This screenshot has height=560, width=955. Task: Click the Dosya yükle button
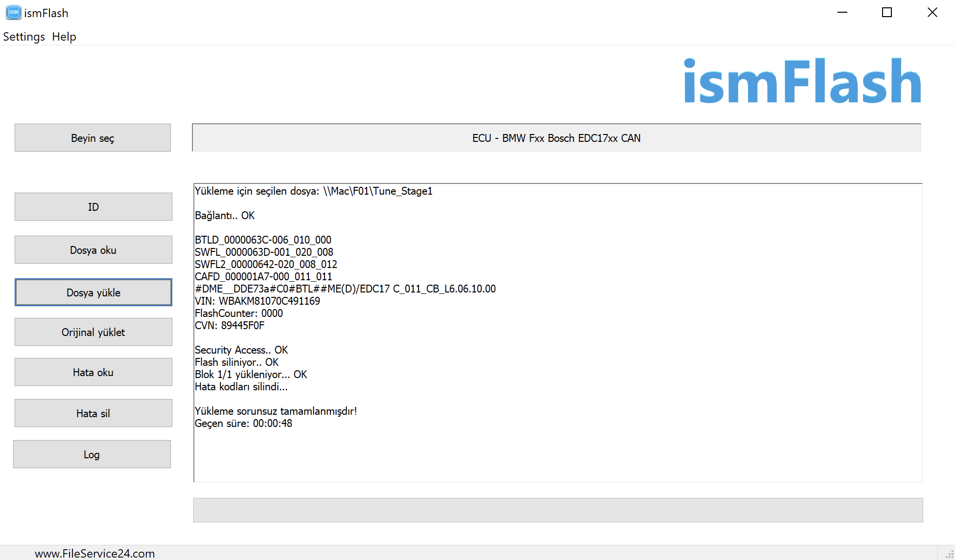(x=93, y=292)
